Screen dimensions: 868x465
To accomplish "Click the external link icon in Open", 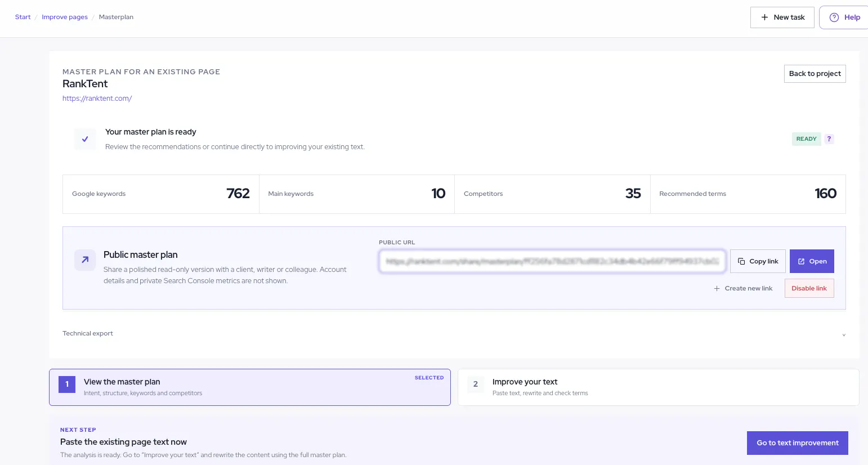I will coord(802,261).
